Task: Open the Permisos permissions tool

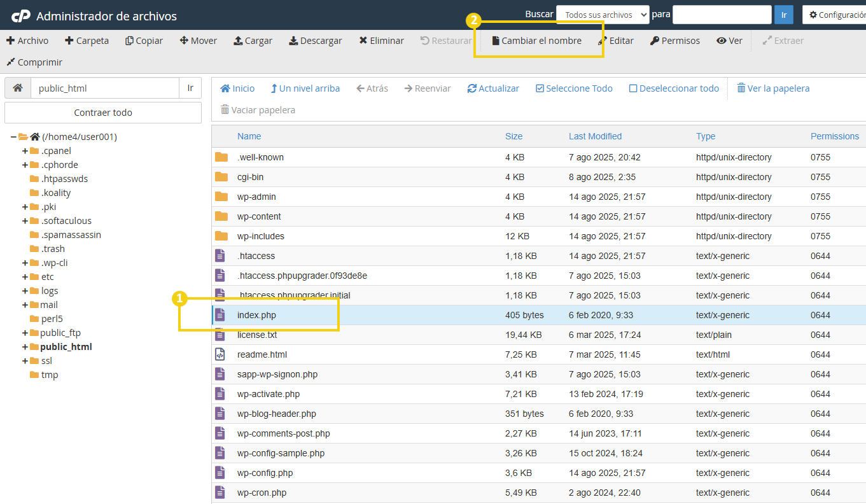Action: point(676,40)
